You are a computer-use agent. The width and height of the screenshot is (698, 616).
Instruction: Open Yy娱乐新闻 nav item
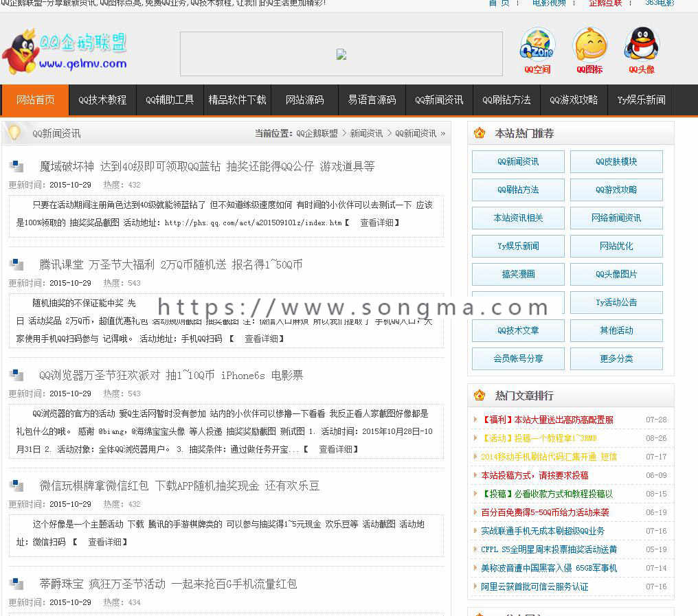(642, 100)
